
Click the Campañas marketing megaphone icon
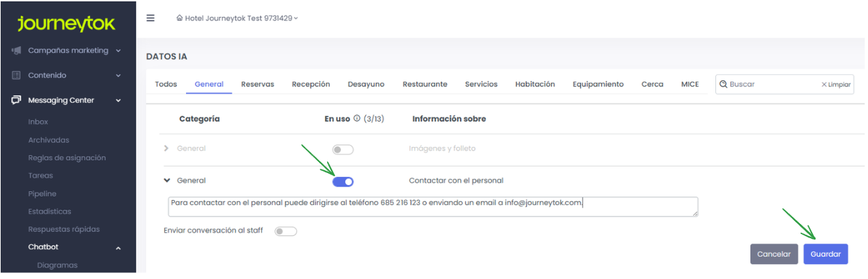[16, 50]
